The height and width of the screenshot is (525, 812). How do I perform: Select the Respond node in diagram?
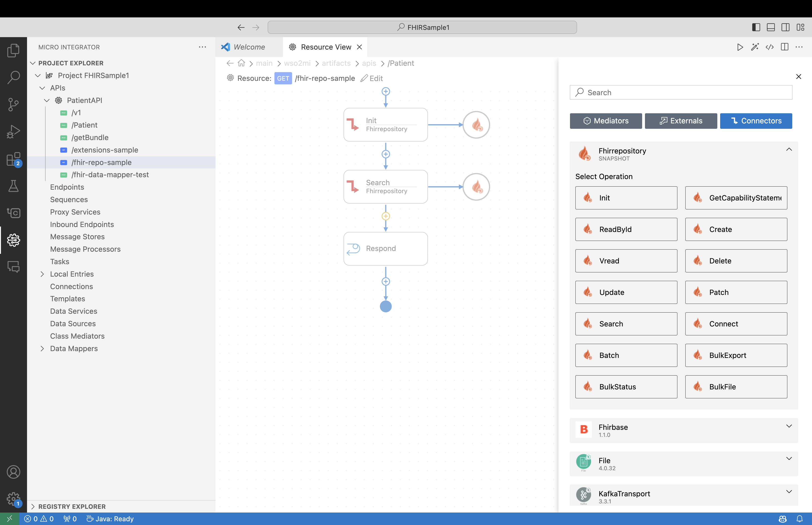386,249
